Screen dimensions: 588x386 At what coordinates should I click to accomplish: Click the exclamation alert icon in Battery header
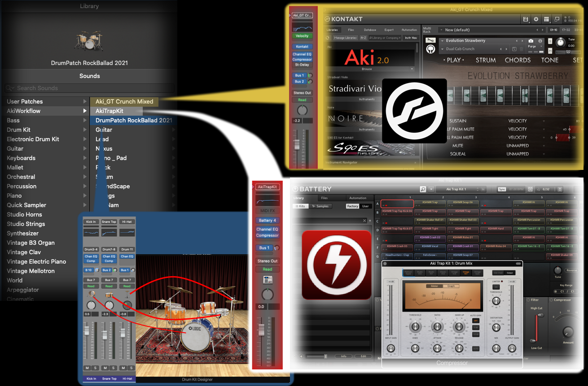click(x=560, y=189)
